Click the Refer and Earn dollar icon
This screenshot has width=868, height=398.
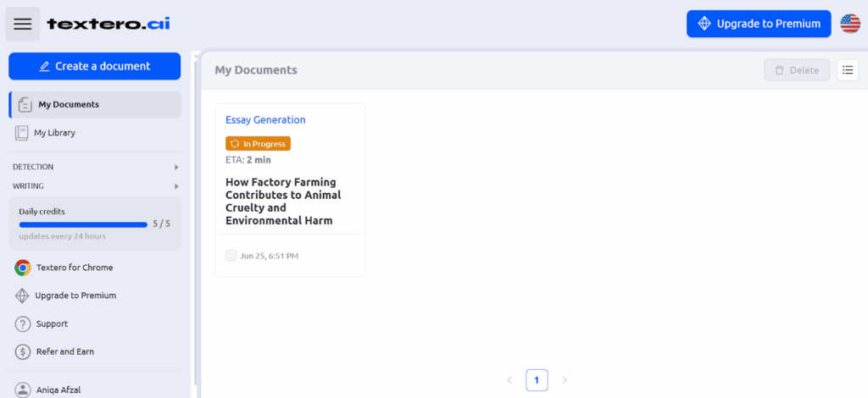coord(23,351)
